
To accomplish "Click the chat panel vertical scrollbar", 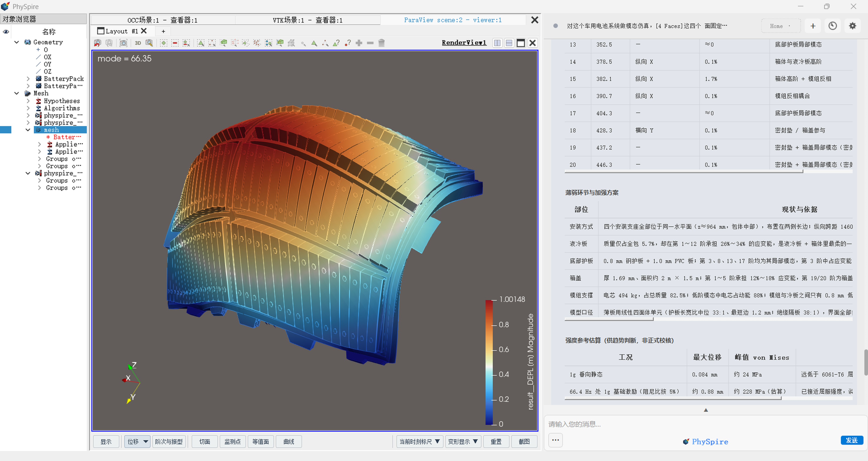I will point(866,362).
